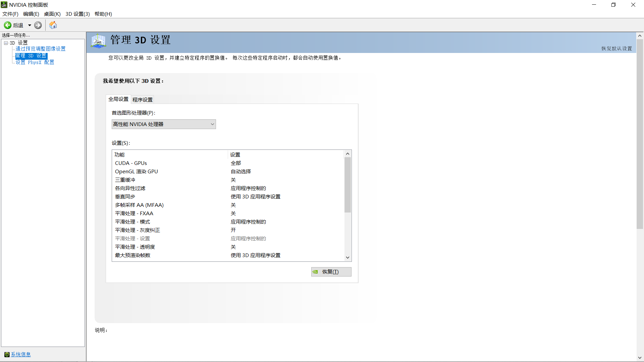Click 使用 3D 应用程序设置 value for 垂直同步
644x362 pixels.
pos(256,197)
